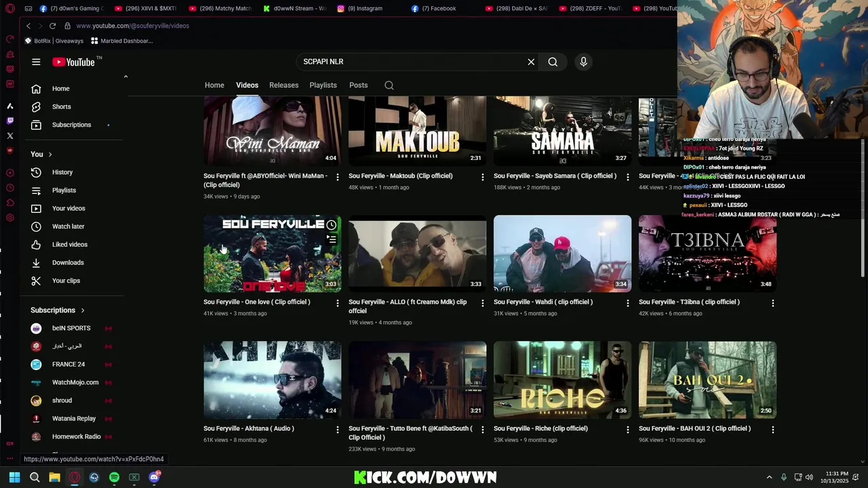Open three-dot menu for ALLO video
Viewport: 868px width, 488px height.
pos(482,303)
